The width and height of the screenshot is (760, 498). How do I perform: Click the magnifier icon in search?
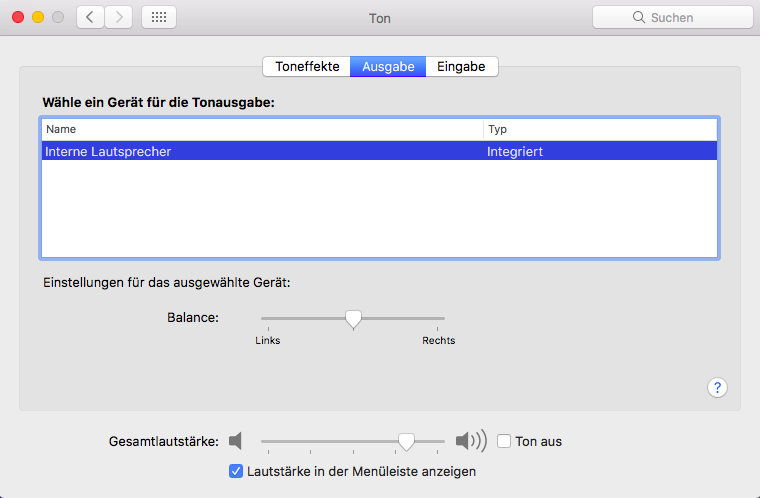click(x=639, y=17)
